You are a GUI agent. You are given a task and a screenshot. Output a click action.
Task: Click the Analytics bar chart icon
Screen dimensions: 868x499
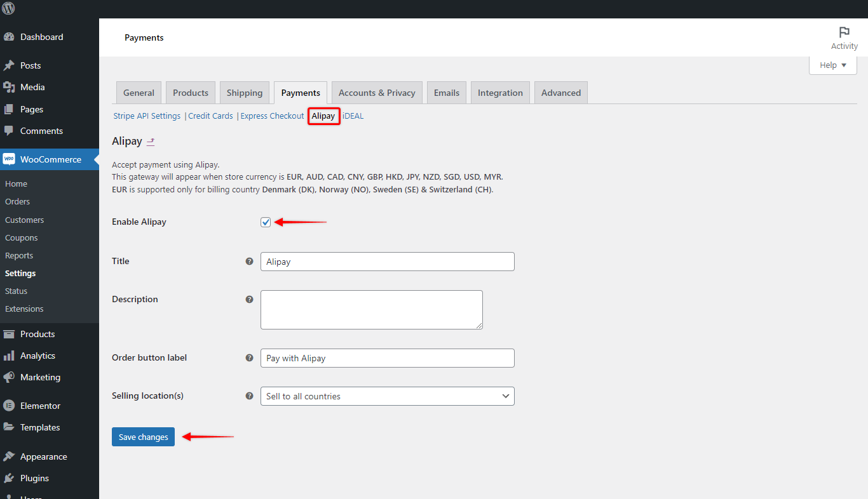[9, 356]
